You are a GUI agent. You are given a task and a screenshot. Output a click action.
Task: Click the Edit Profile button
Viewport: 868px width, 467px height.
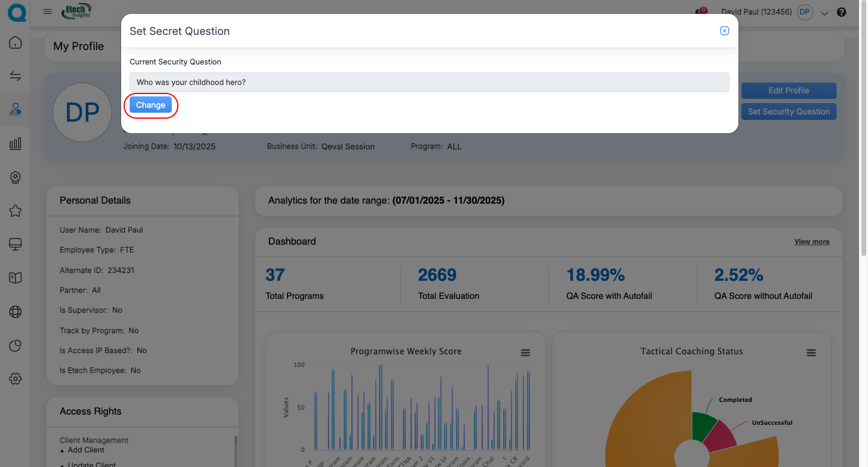click(x=788, y=90)
